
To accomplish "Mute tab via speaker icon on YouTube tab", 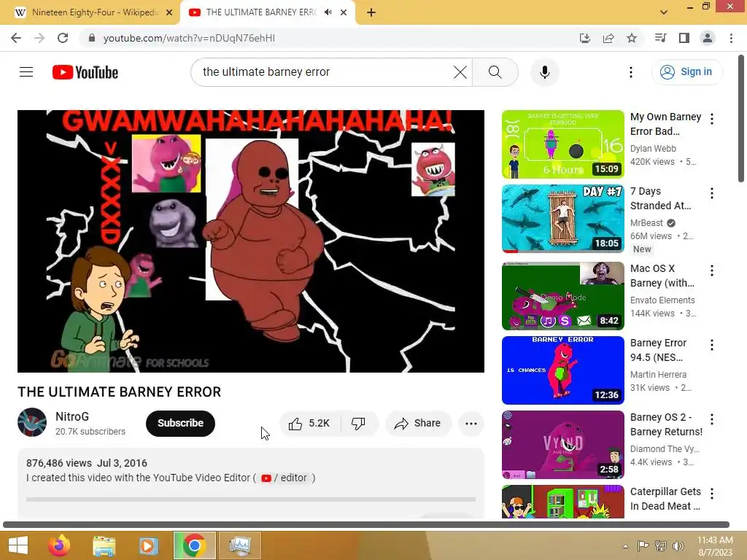I will click(328, 12).
